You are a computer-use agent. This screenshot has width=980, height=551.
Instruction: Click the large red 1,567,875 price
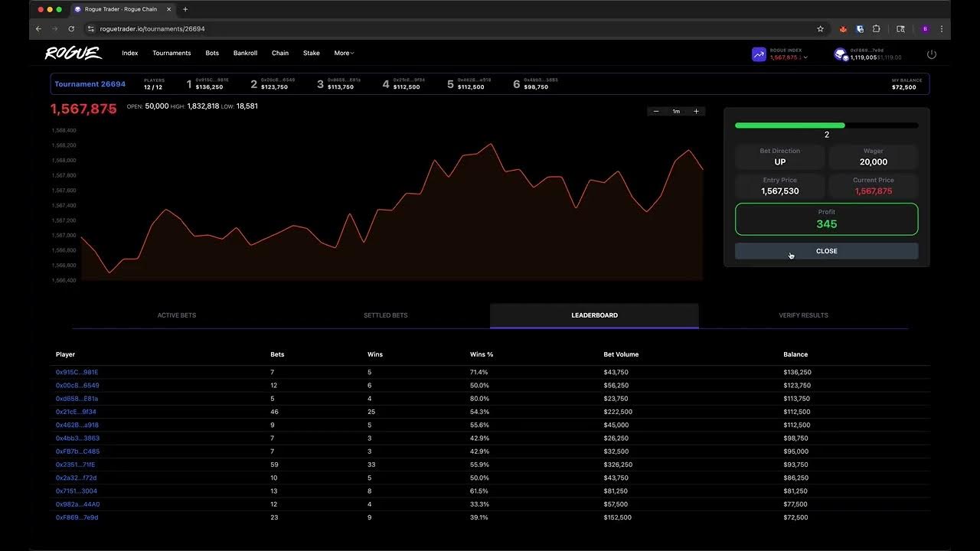(x=83, y=109)
